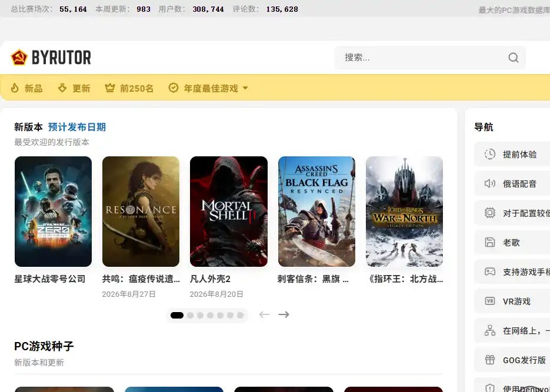Expand the 年度最佳游戏 dropdown arrow
Viewport: 550px width, 392px height.
tap(245, 88)
